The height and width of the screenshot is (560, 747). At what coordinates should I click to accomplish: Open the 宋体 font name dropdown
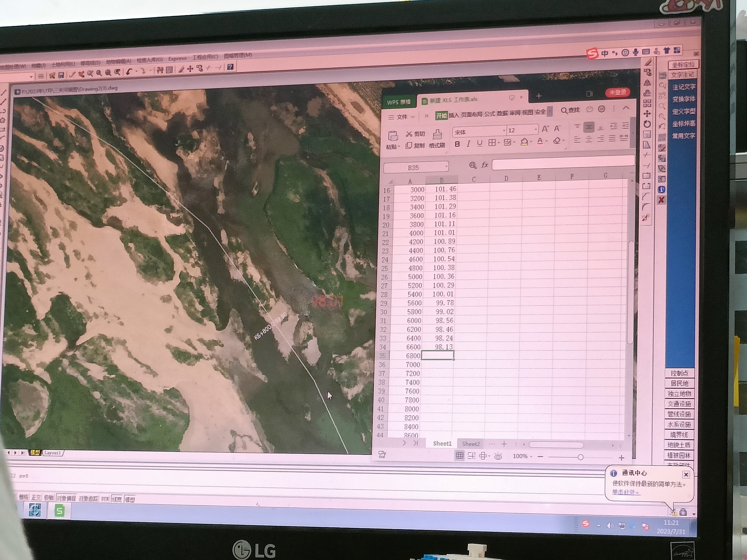point(504,131)
